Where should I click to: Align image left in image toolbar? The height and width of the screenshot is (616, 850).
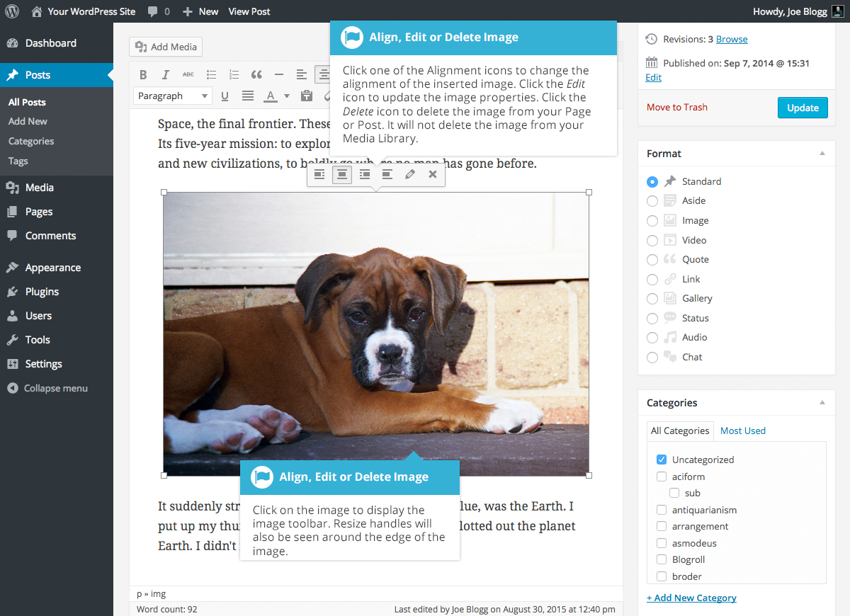click(319, 174)
